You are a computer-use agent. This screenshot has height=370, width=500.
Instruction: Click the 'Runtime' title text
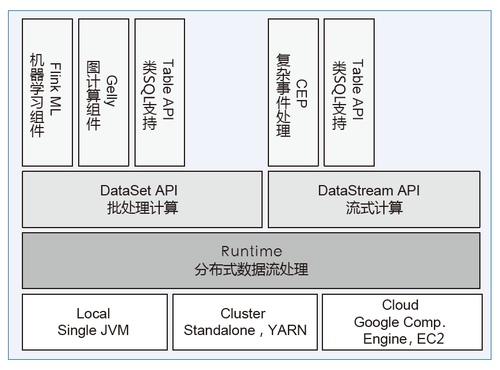pos(252,251)
